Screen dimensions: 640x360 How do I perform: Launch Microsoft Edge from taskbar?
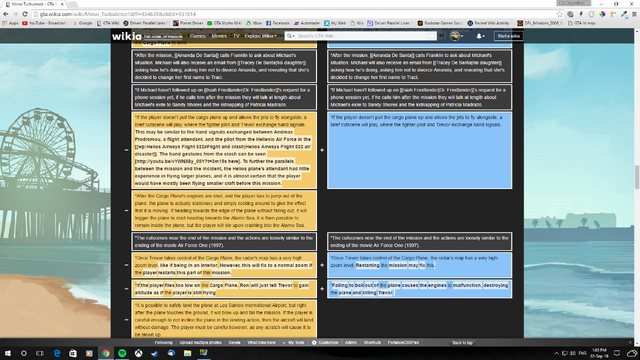click(x=57, y=353)
